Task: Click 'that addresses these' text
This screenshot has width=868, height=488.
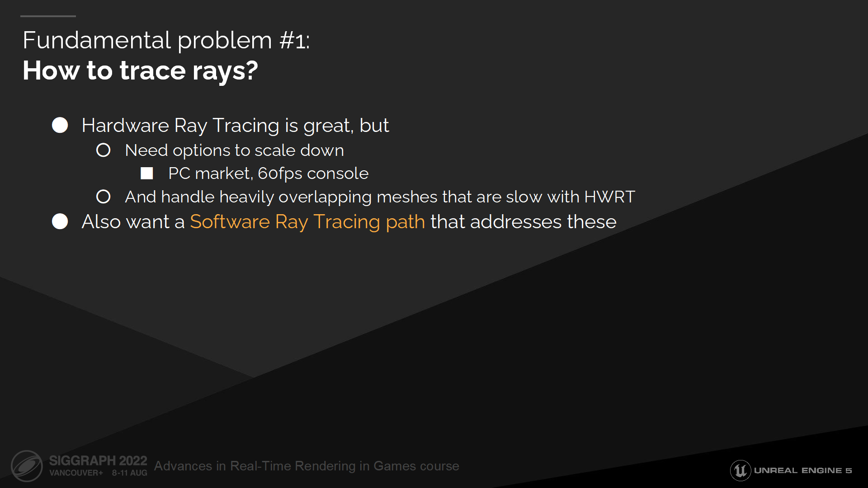Action: (x=524, y=222)
